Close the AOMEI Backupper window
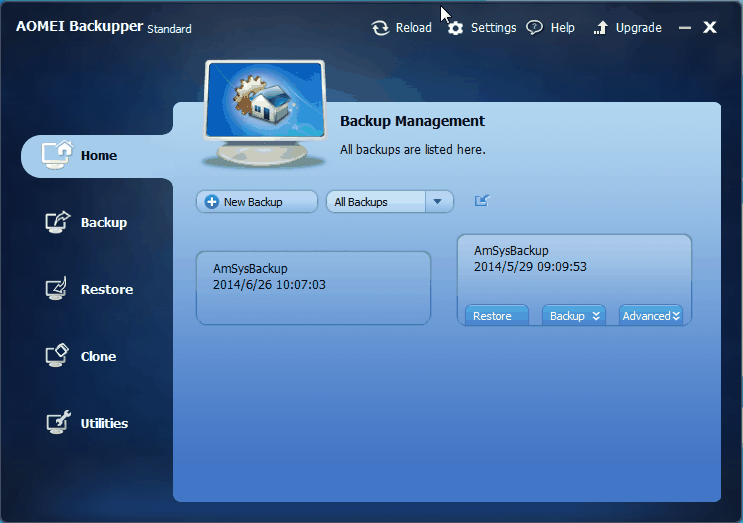This screenshot has width=743, height=523. click(710, 27)
